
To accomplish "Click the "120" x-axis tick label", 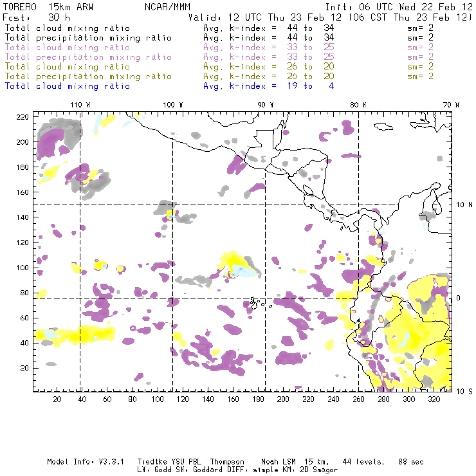I will [183, 399].
